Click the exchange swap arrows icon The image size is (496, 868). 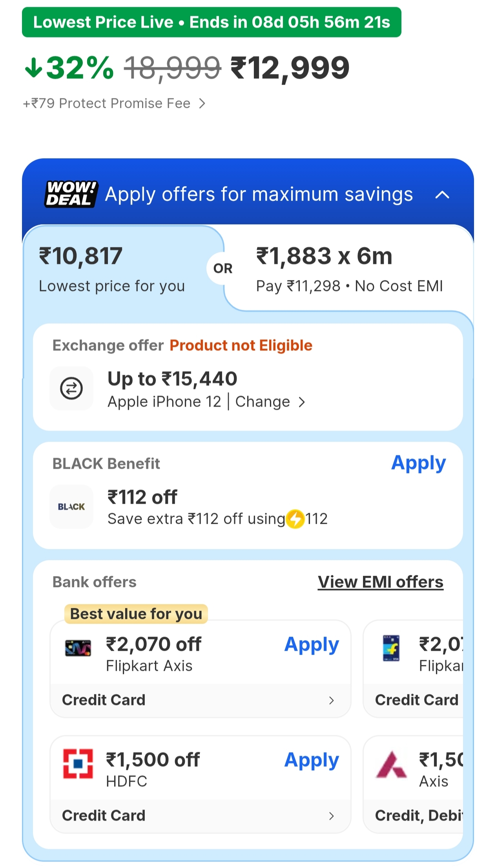[x=71, y=388]
